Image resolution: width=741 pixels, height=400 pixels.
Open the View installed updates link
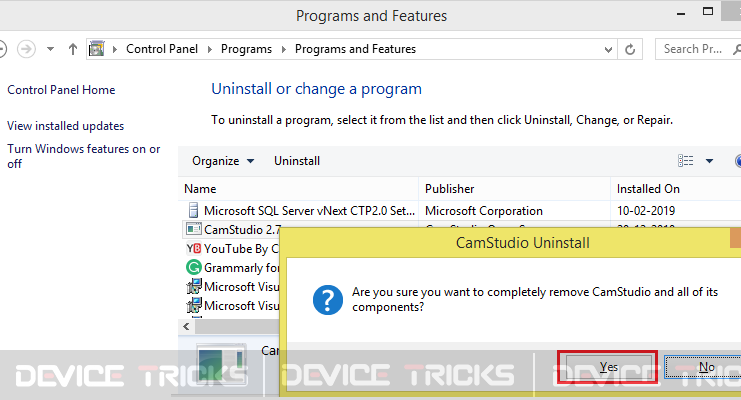(x=66, y=126)
